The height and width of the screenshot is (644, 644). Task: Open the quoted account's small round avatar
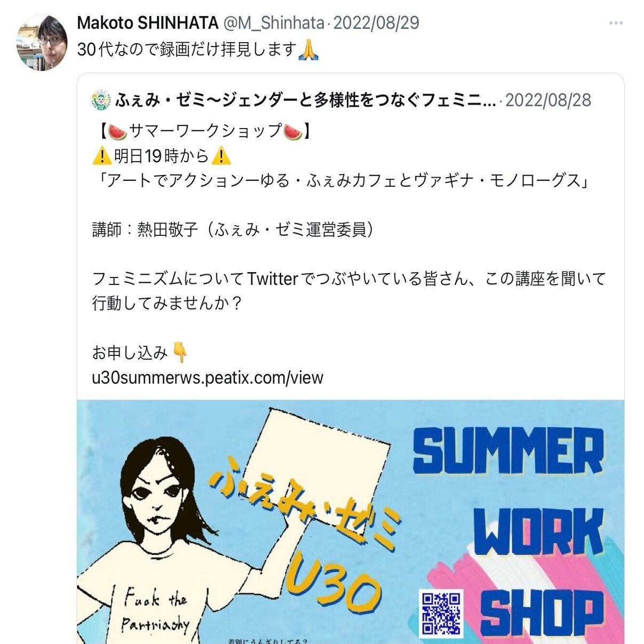[101, 100]
